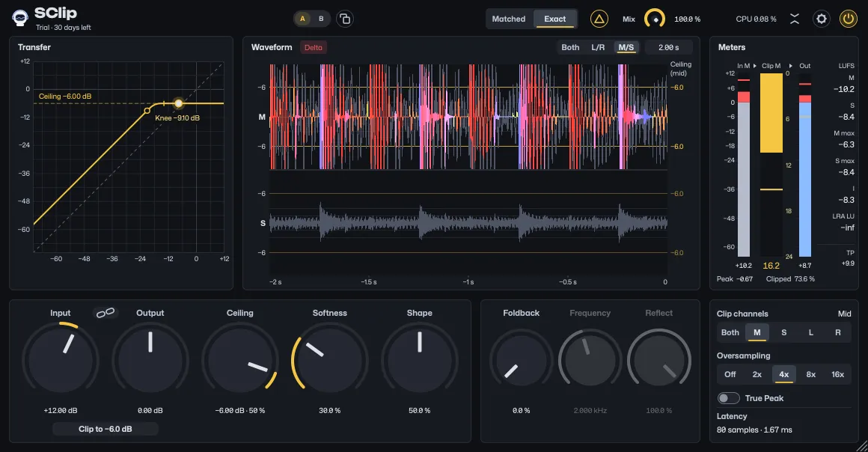This screenshot has height=452, width=868.
Task: Click the SClip logo icon
Action: pyautogui.click(x=20, y=18)
